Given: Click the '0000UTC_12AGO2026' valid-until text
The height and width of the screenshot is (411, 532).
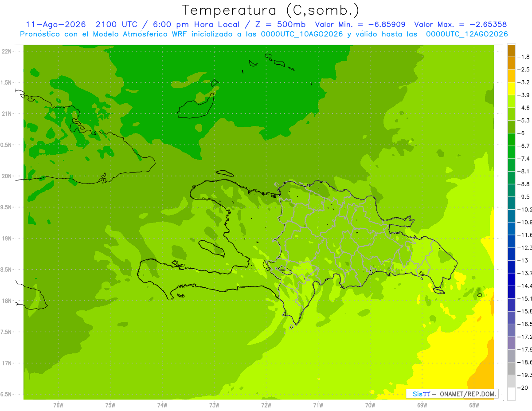Looking at the screenshot, I should [x=467, y=34].
